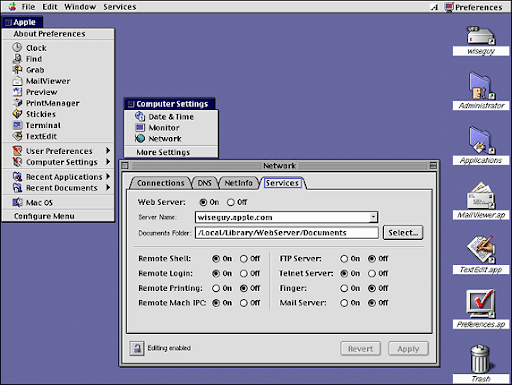Turn Mail Server on
This screenshot has width=512, height=385.
344,303
